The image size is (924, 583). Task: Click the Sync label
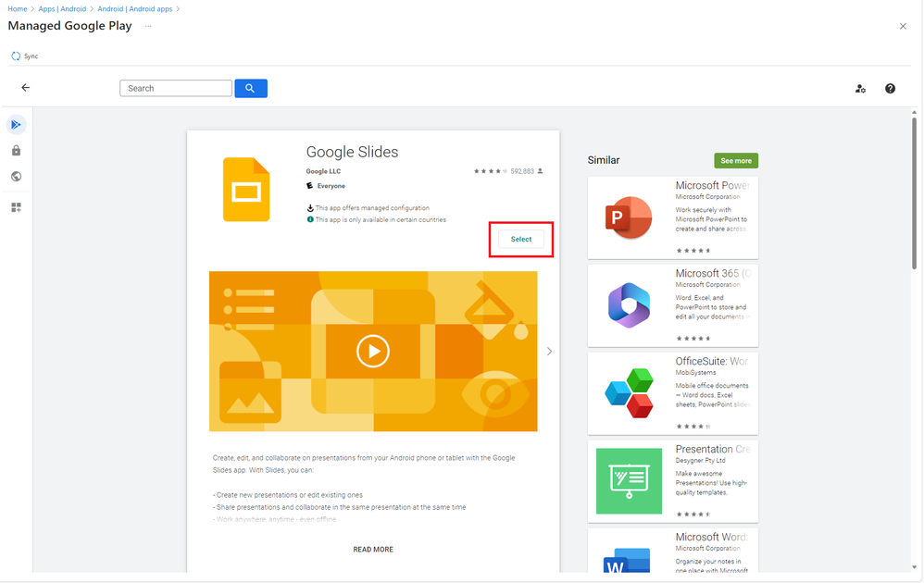coord(31,56)
